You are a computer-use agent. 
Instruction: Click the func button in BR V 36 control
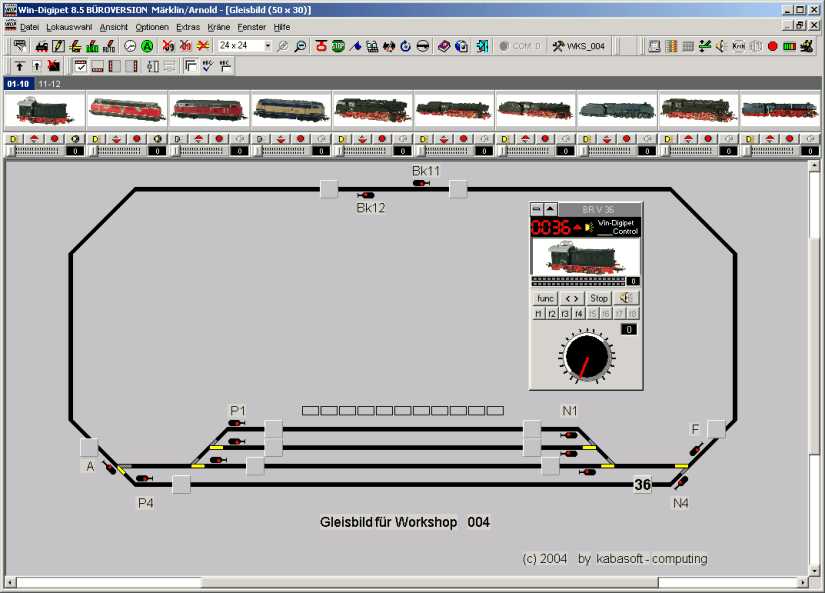(x=548, y=298)
